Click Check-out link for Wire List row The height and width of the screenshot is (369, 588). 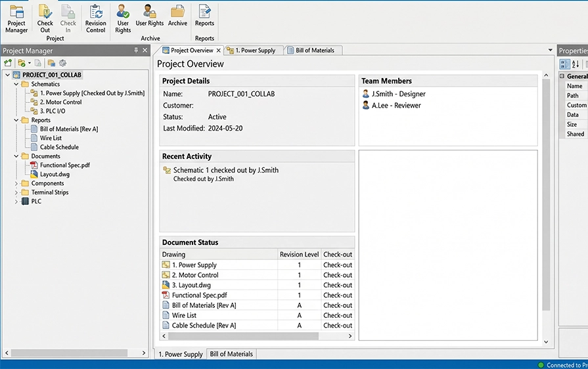(x=338, y=315)
